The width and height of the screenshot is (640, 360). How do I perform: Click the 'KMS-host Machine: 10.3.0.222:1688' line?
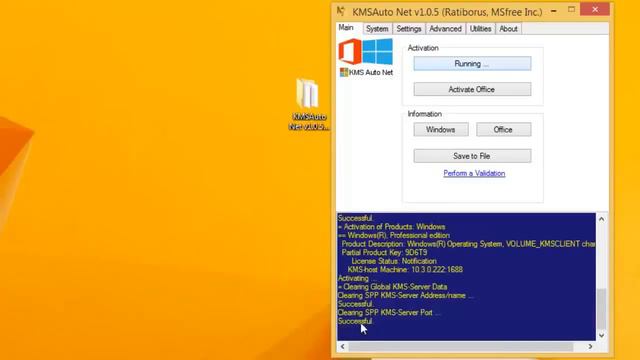(x=405, y=270)
